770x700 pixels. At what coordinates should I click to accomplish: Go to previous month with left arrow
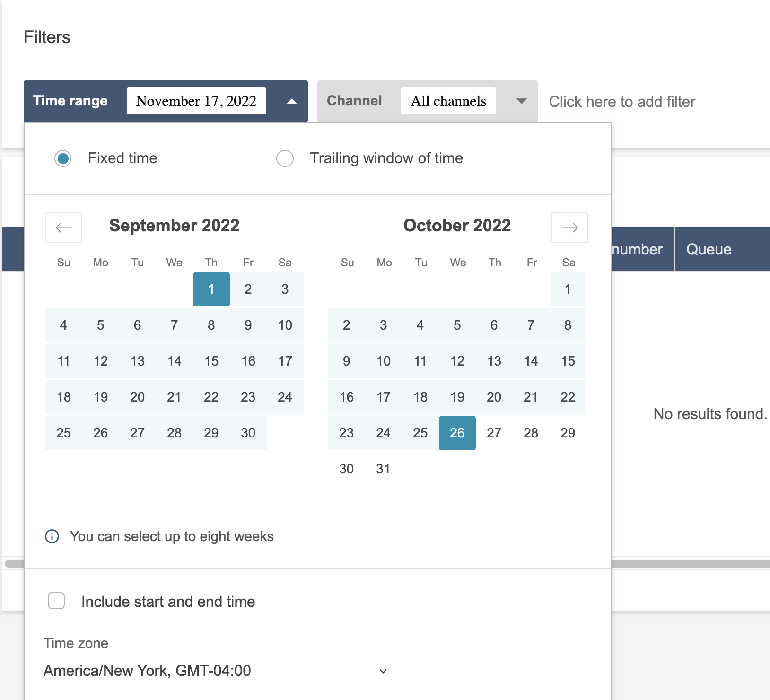(64, 227)
